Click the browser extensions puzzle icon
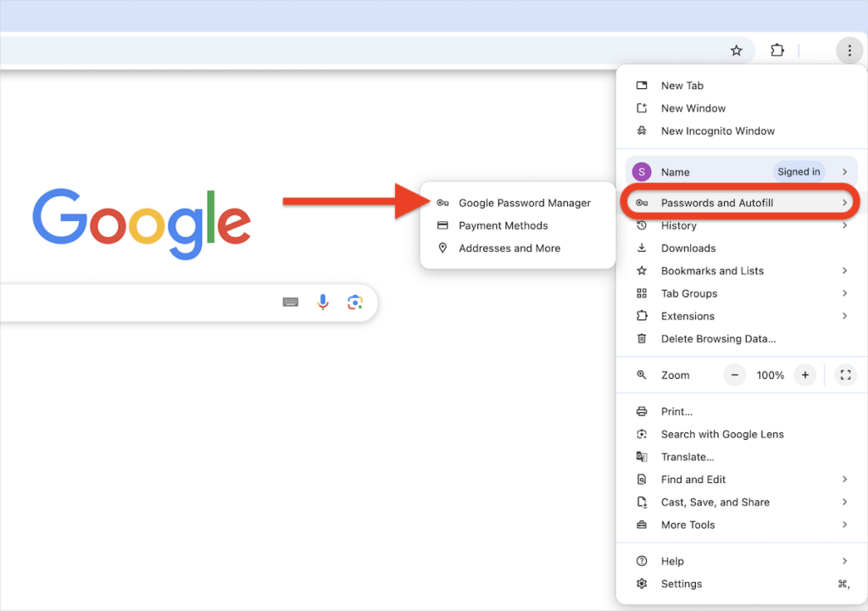Screen dimensions: 868x611 click(x=777, y=50)
